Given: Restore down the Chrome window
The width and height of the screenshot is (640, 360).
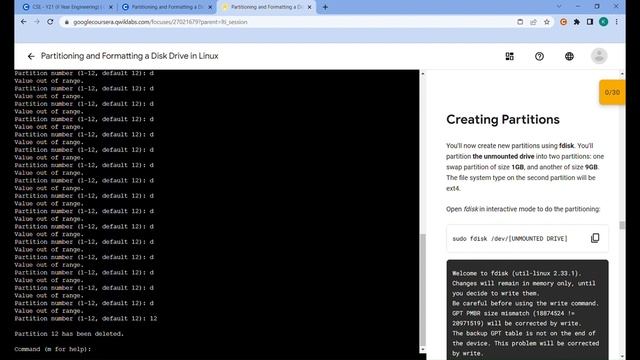Looking at the screenshot, I should (597, 7).
